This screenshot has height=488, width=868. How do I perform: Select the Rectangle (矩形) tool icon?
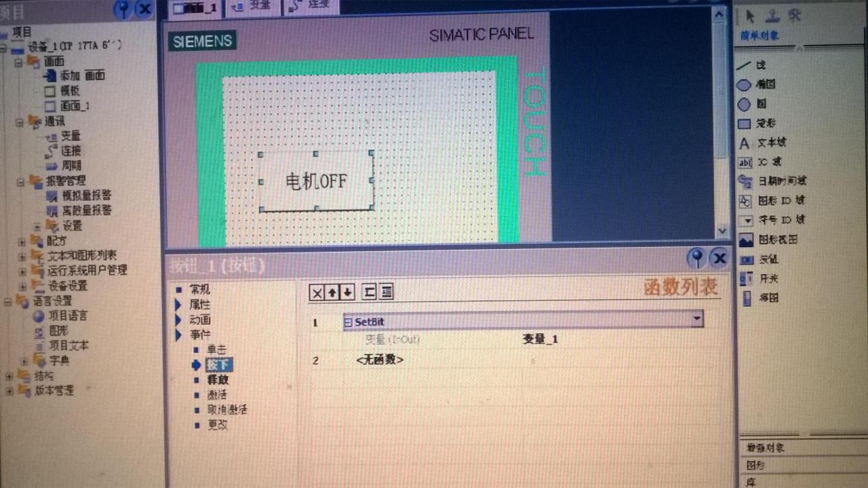744,124
